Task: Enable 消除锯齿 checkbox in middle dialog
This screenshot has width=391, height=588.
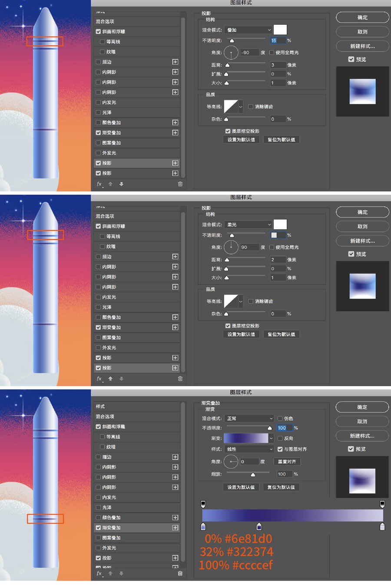Action: click(251, 301)
